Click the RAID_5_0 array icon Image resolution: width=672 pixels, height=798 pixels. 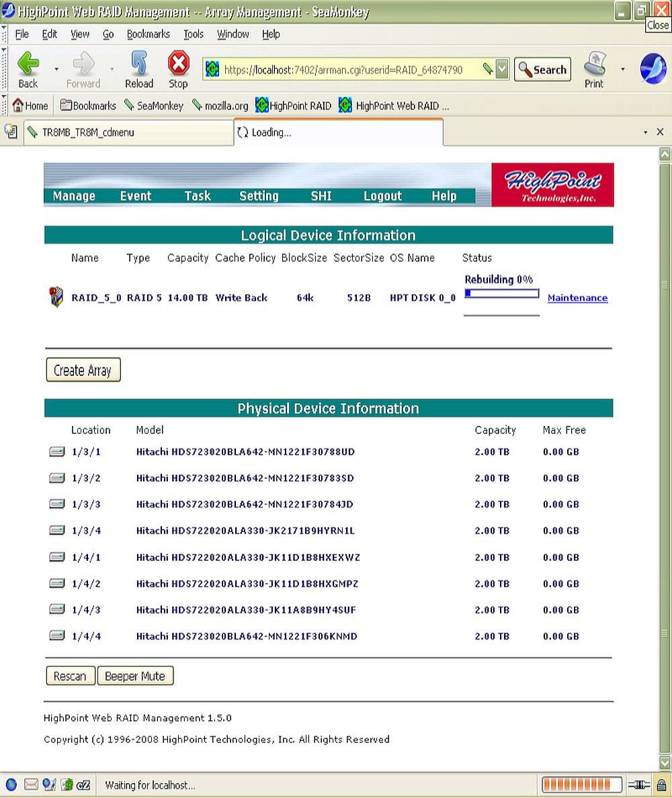pyautogui.click(x=56, y=297)
